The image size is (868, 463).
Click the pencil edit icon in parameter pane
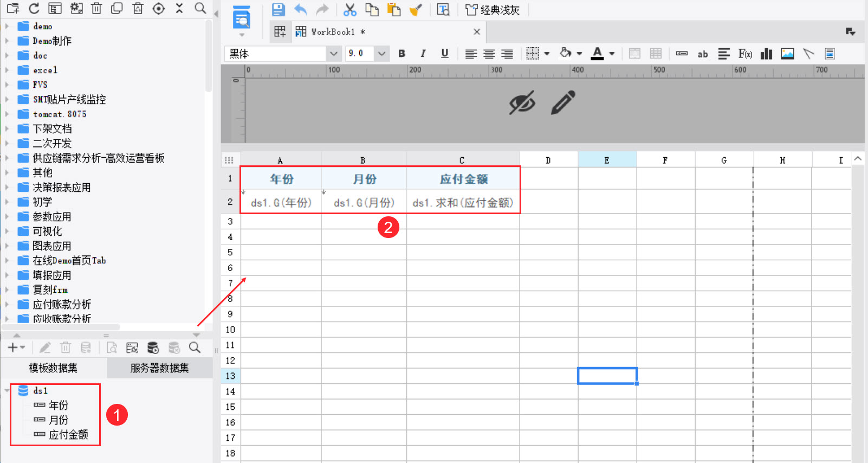[563, 102]
